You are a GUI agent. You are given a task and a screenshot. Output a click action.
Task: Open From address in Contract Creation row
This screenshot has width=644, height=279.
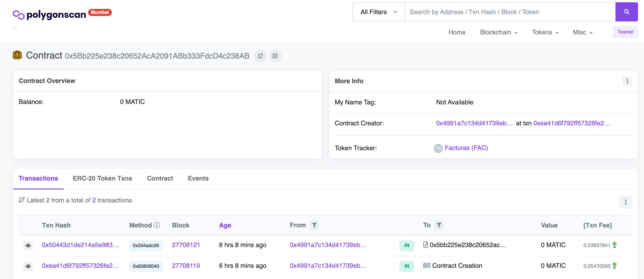pos(328,266)
